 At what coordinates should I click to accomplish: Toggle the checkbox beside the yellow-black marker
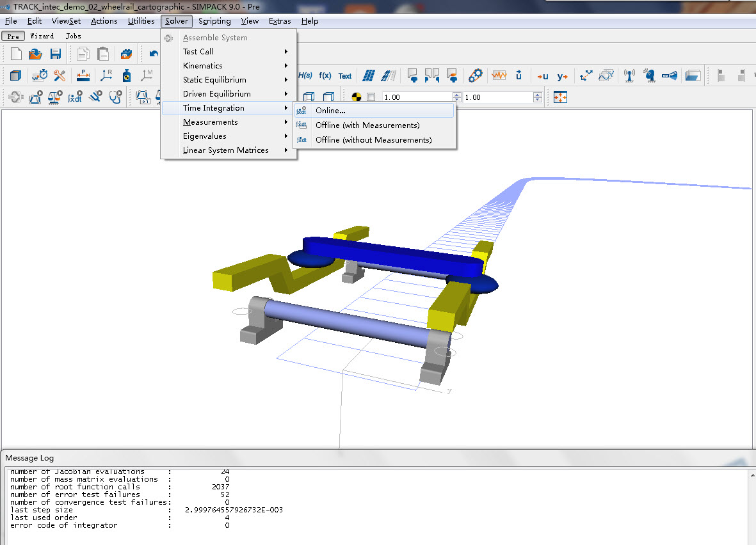(371, 97)
